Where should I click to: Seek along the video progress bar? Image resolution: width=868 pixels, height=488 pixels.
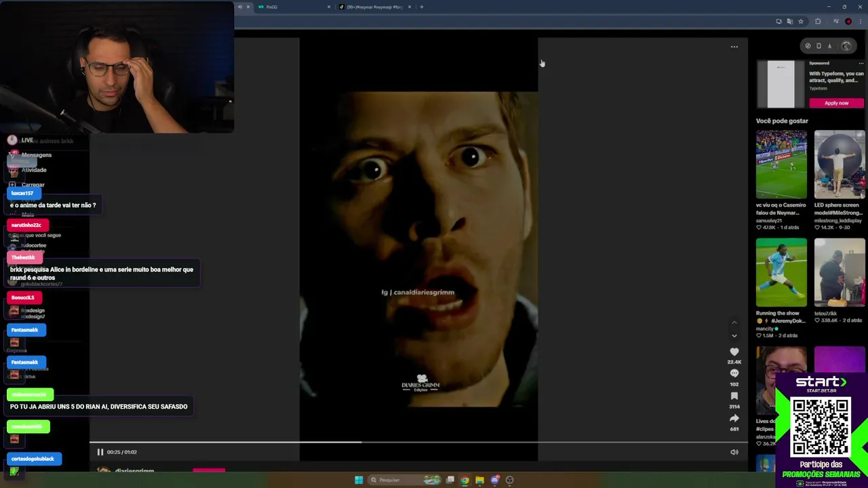418,443
